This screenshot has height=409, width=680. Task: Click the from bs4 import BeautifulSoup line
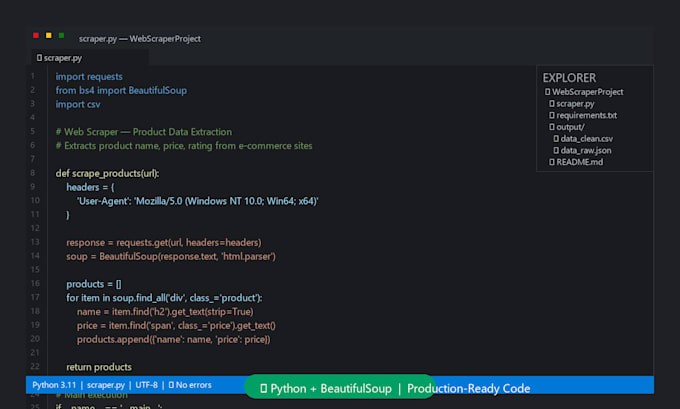[121, 91]
